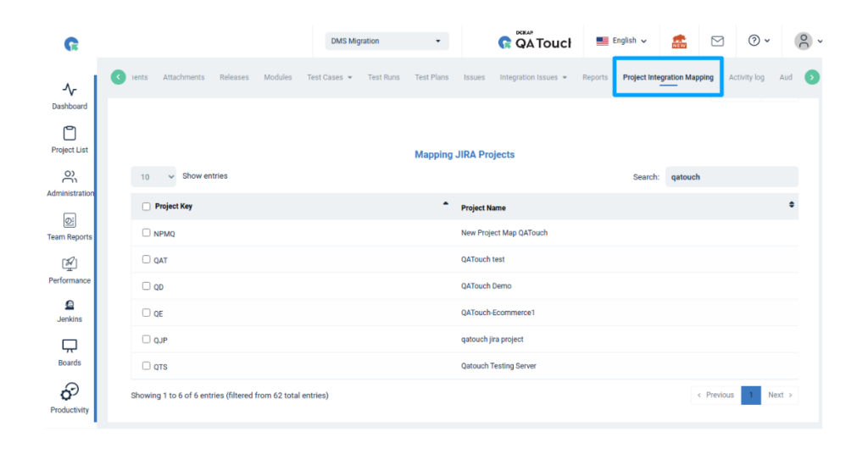Open Team Reports from the sidebar

point(70,221)
